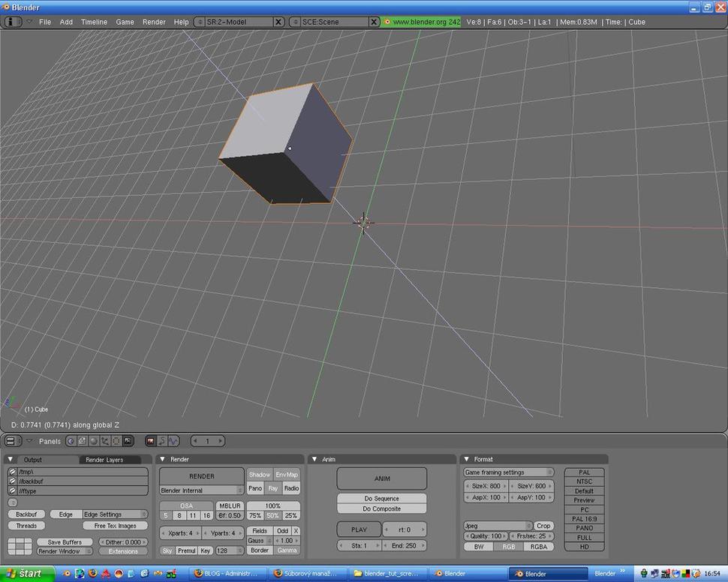
Task: Open the Game framing settings dropdown
Action: click(509, 472)
